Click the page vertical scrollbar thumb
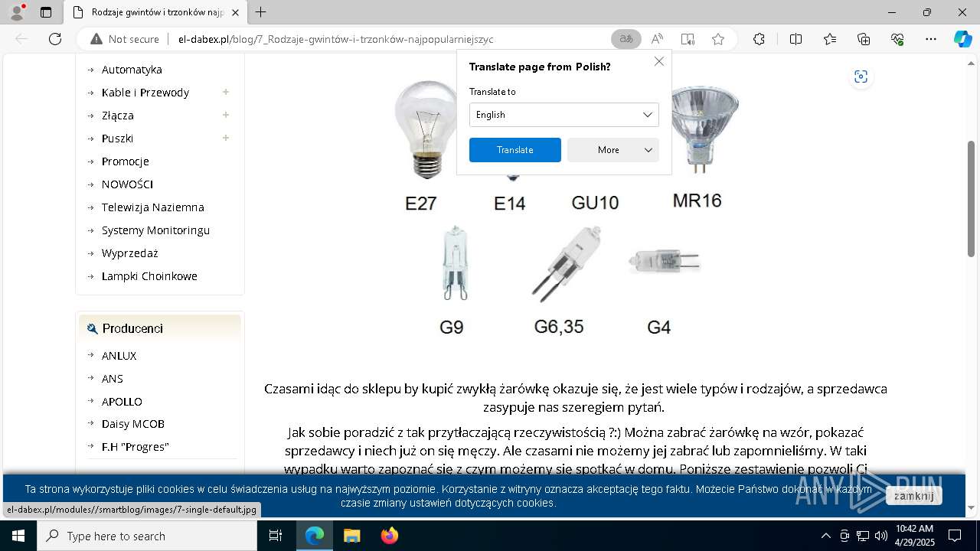The width and height of the screenshot is (980, 551). click(x=972, y=198)
